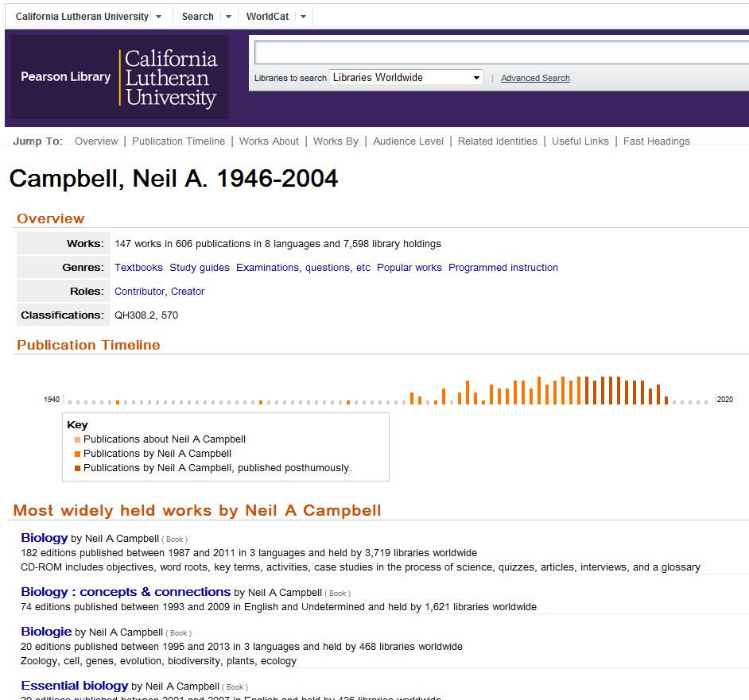Open the California Lutheran University dropdown arrow

click(159, 17)
